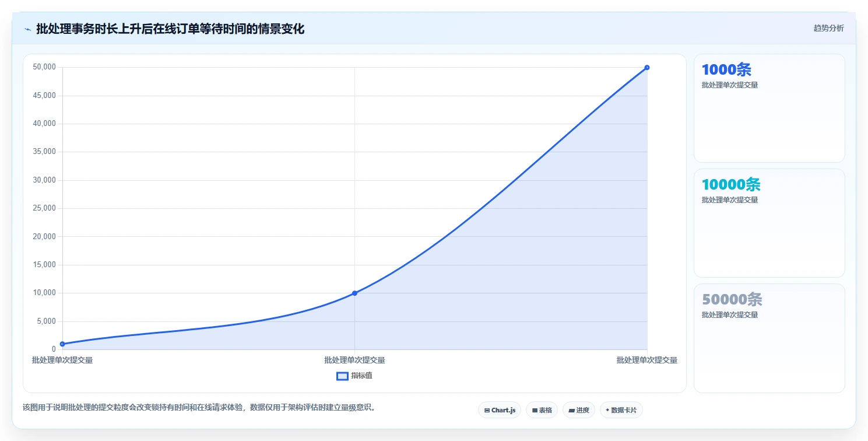The height and width of the screenshot is (441, 868).
Task: Click the chart title 批处理事务时长上升后在线订单等待时间的情景变化
Action: [170, 29]
